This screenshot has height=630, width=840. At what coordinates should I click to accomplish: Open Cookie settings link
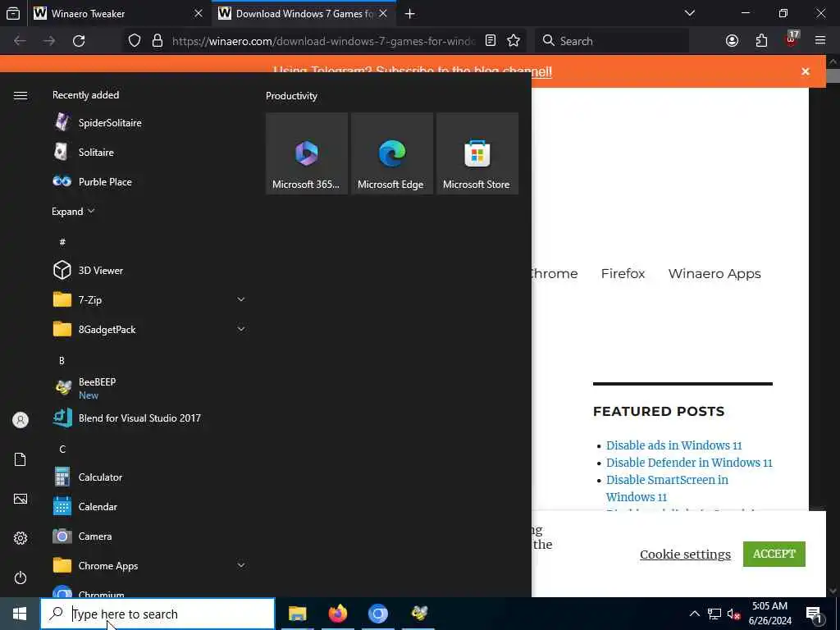coord(685,554)
